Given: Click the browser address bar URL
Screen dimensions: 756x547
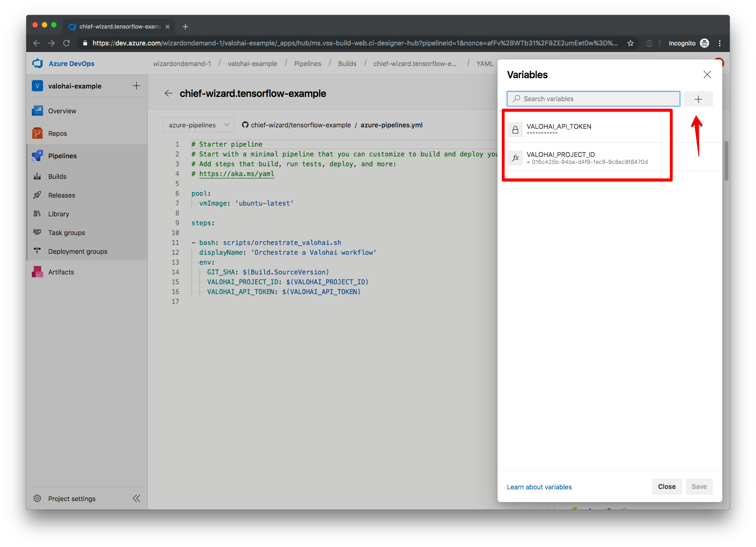Looking at the screenshot, I should click(x=355, y=43).
